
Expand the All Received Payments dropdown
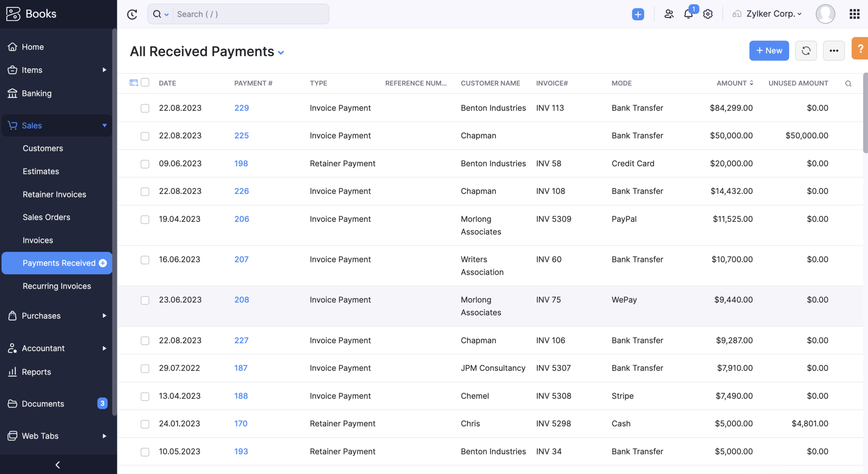[x=282, y=51]
